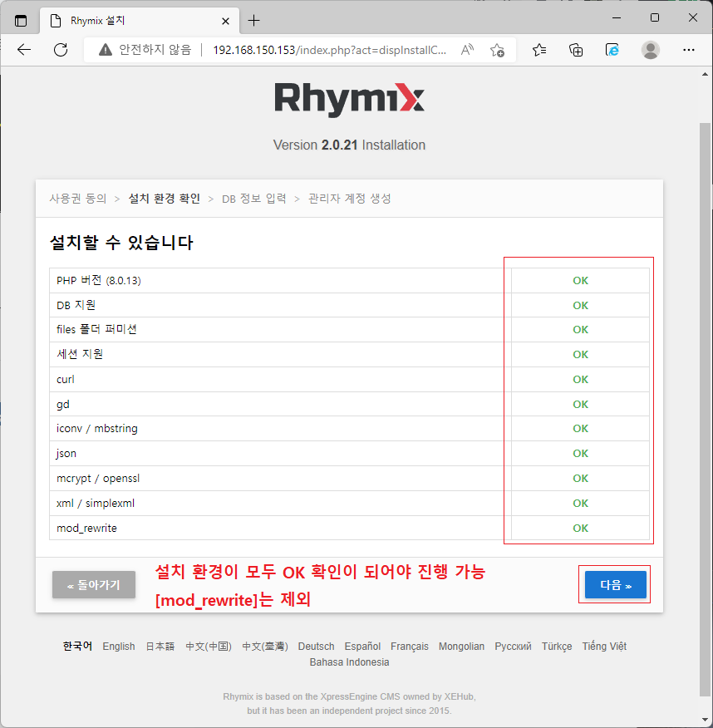The image size is (713, 728).
Task: Switch language to Français
Action: click(410, 647)
